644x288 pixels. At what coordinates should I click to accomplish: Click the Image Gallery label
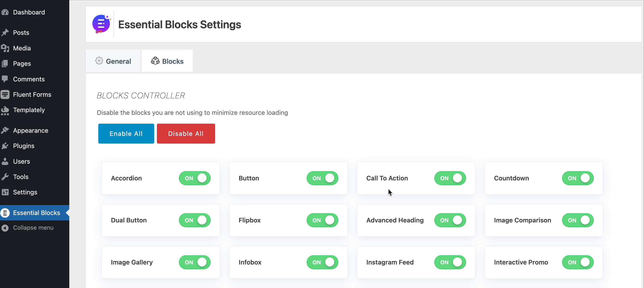(x=132, y=262)
